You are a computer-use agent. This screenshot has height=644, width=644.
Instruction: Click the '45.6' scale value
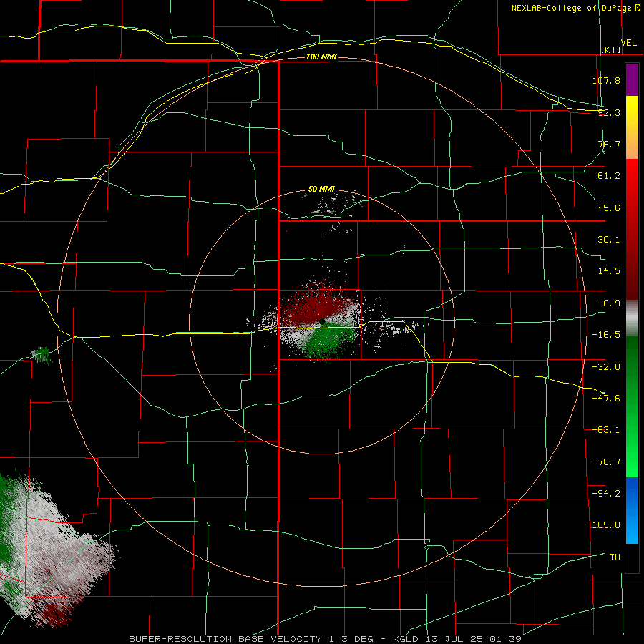coord(609,208)
